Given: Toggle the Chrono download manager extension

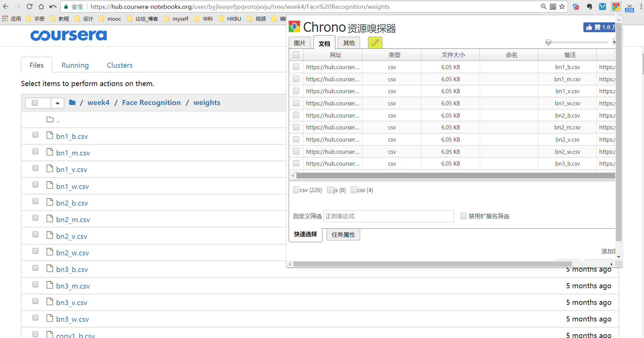Looking at the screenshot, I should (616, 6).
